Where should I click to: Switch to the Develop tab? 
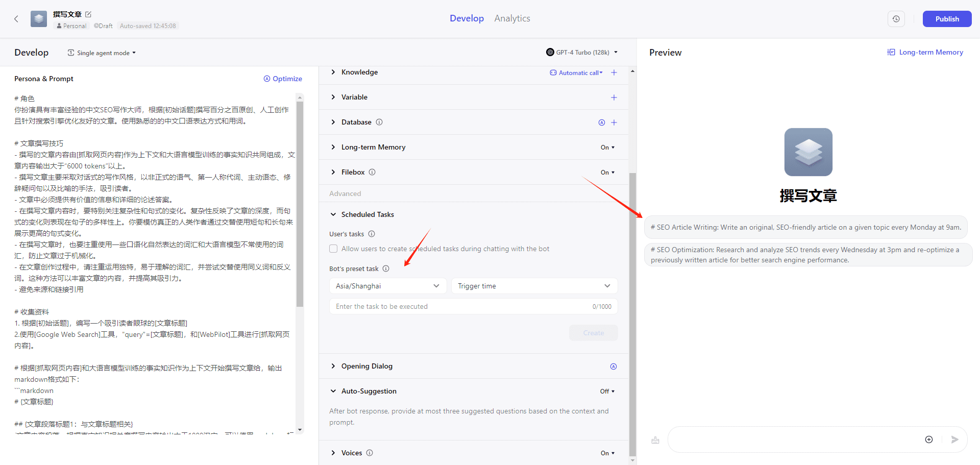467,18
